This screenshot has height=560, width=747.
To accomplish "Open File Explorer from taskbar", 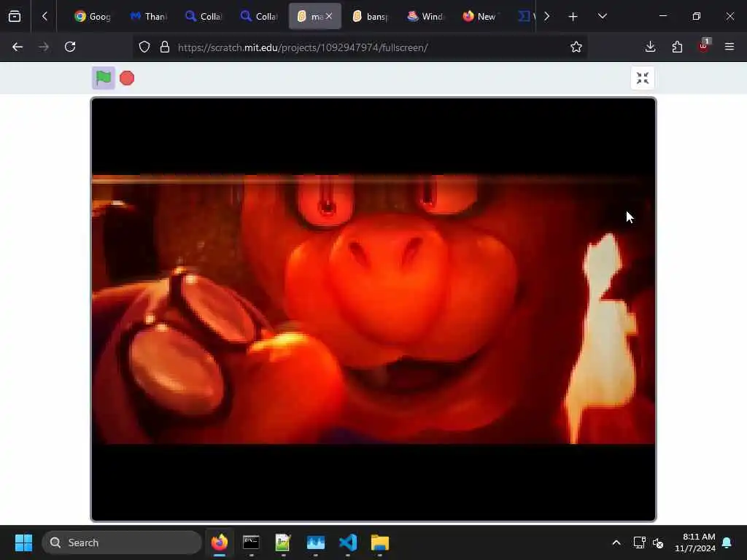I will [x=379, y=542].
